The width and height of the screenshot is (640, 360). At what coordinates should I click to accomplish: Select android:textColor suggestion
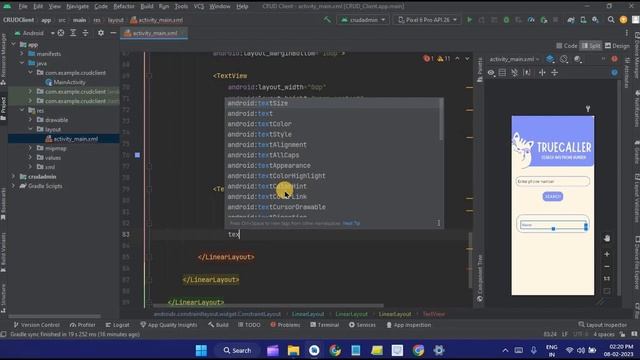pyautogui.click(x=333, y=124)
